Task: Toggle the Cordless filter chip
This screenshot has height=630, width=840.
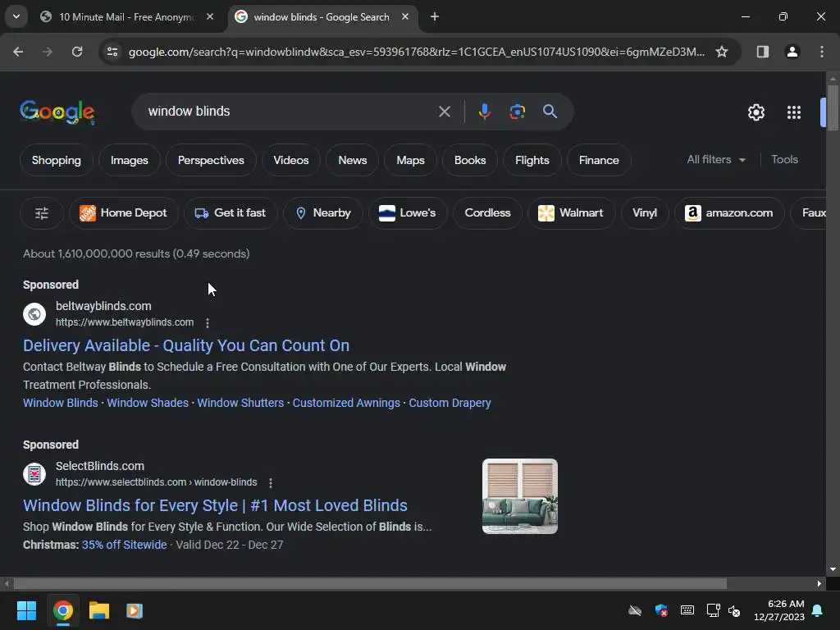Action: [x=487, y=213]
